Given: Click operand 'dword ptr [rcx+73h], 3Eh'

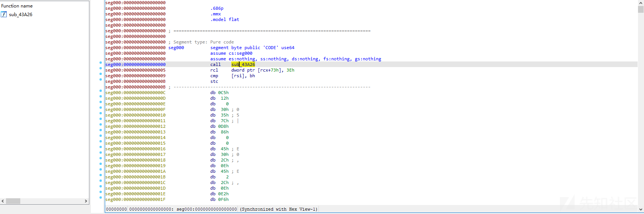Looking at the screenshot, I should [263, 70].
